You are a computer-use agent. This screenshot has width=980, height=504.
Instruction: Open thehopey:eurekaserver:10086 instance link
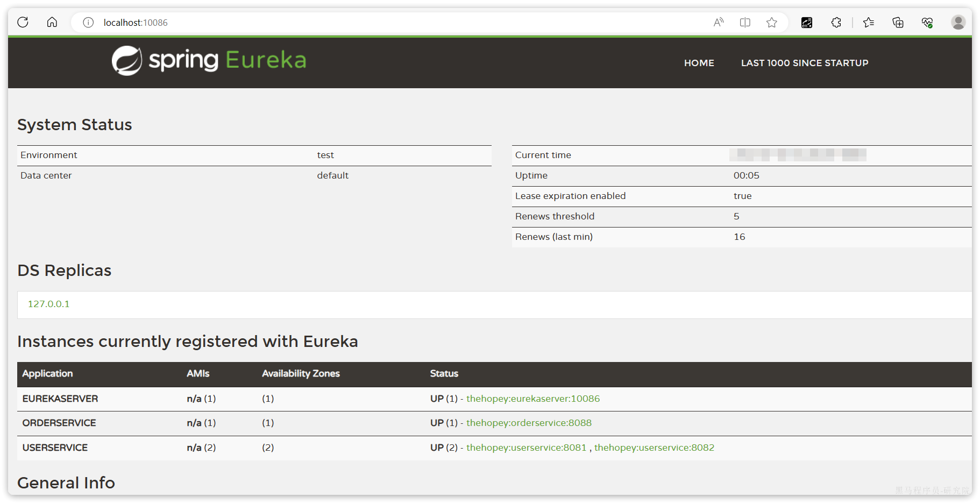(532, 399)
